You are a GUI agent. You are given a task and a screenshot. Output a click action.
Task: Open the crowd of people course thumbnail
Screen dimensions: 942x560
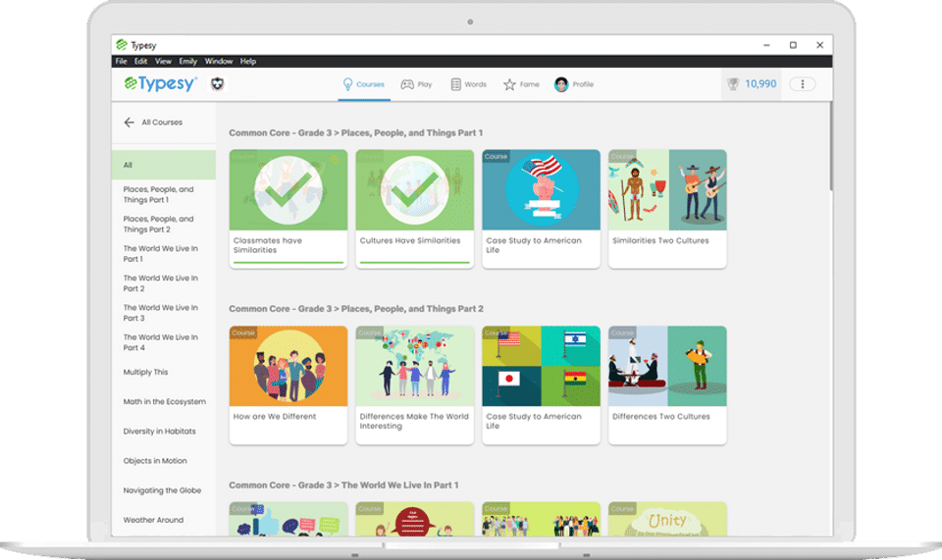541,519
